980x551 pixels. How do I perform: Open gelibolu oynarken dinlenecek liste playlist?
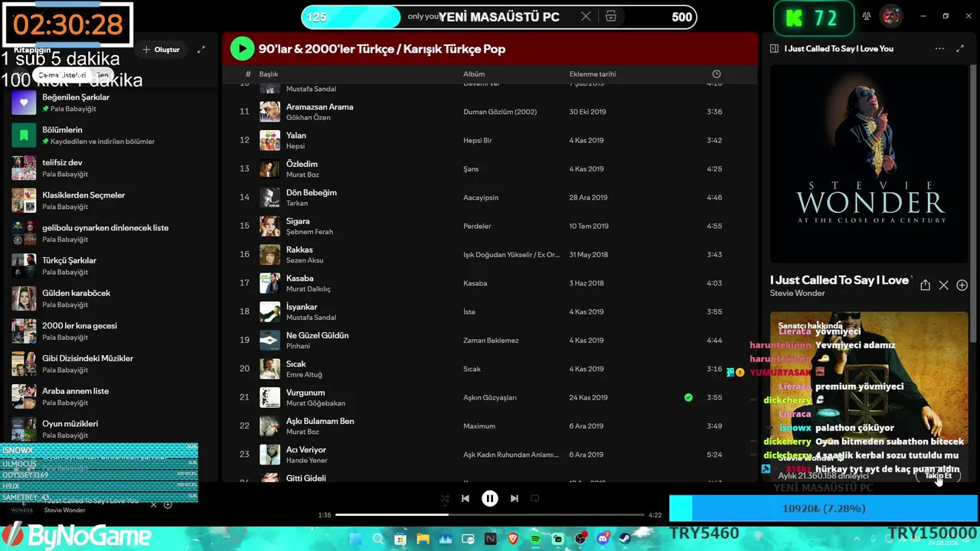point(107,233)
